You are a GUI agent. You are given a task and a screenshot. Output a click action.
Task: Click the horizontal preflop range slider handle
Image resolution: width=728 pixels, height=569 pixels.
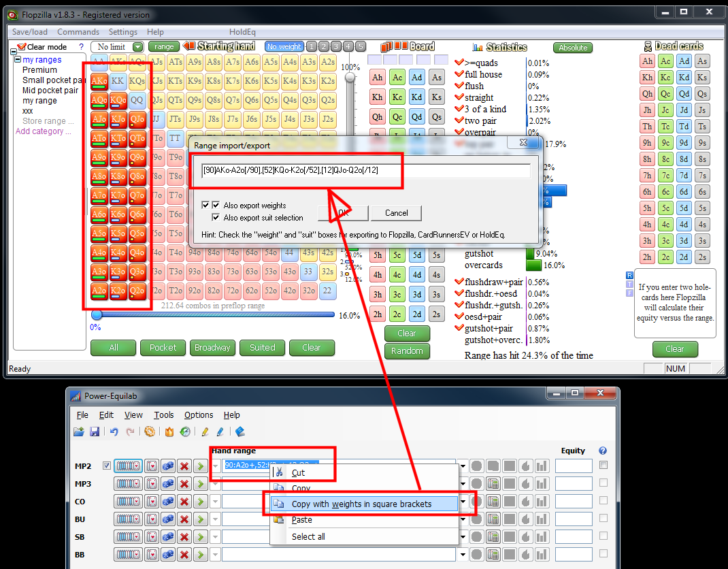[97, 314]
